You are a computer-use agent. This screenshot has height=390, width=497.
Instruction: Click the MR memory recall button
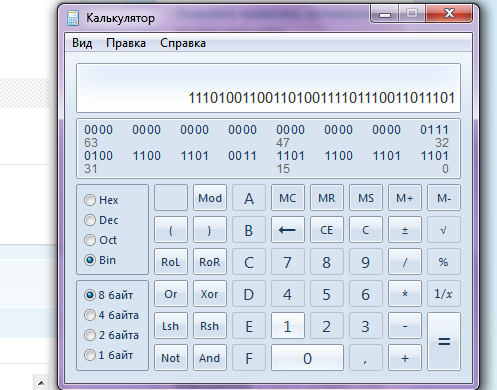tap(327, 198)
